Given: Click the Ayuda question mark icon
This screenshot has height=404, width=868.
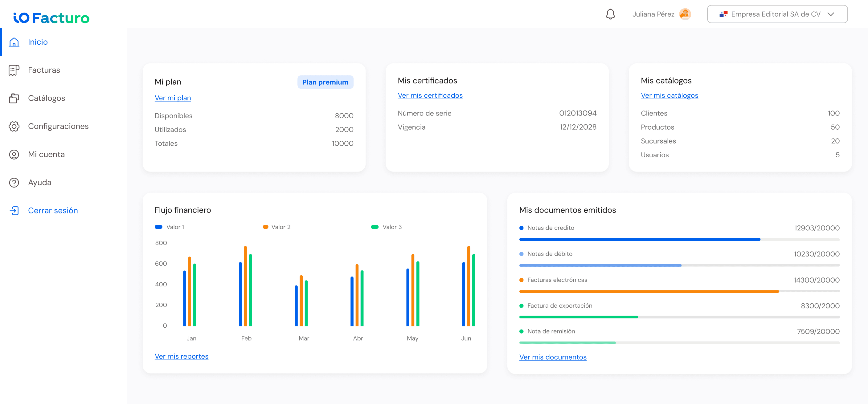Looking at the screenshot, I should pos(14,183).
